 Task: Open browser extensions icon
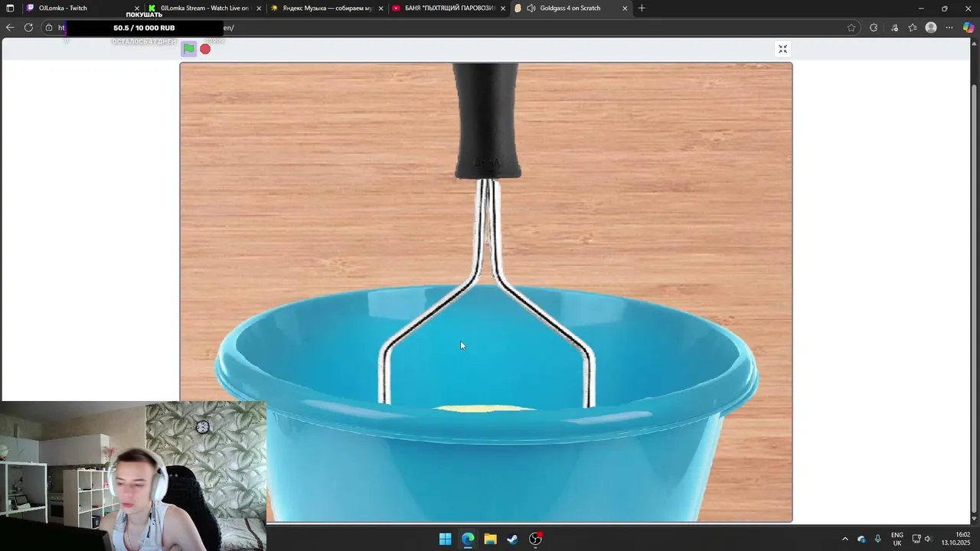[x=874, y=28]
